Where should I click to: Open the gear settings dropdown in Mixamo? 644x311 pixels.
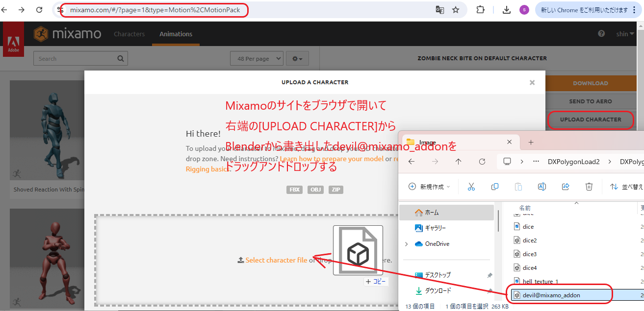297,59
